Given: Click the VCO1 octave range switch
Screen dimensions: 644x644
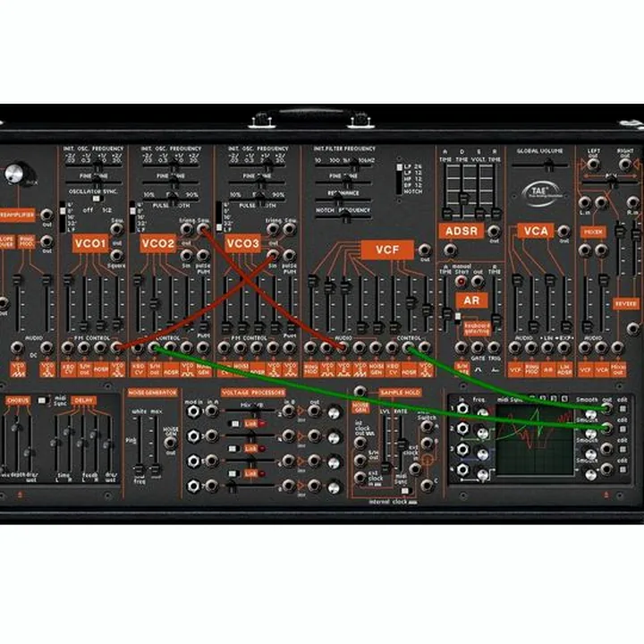Looking at the screenshot, I should coord(63,216).
